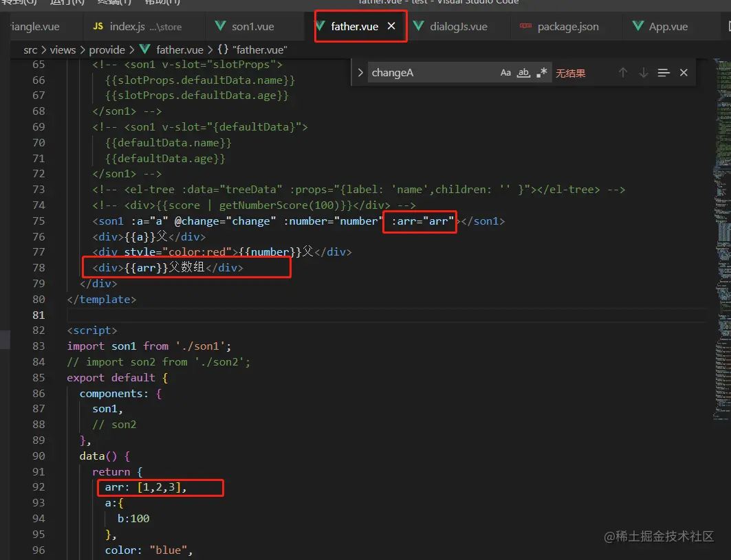Click the npm icon on package.json tab
731x560 pixels.
click(x=525, y=26)
